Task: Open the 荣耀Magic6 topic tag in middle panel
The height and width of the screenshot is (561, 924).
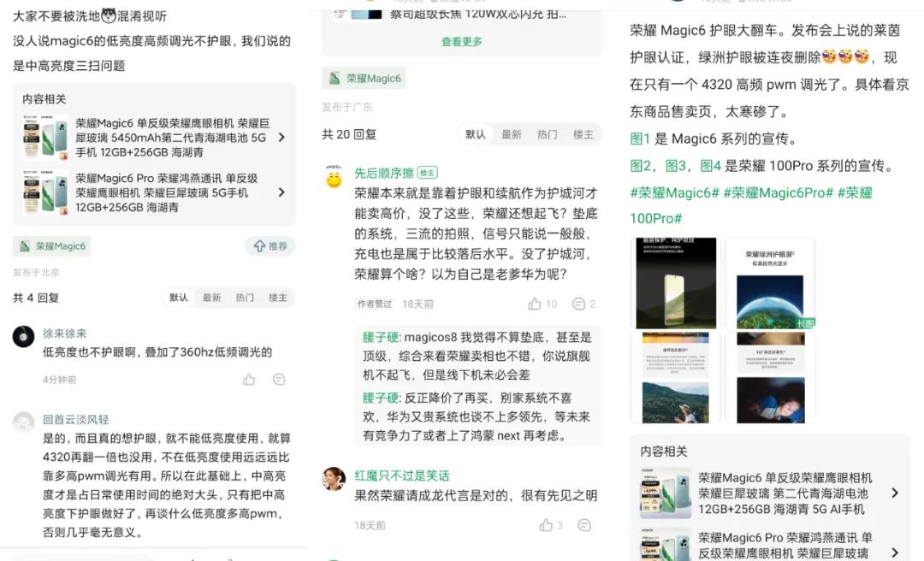Action: tap(364, 79)
